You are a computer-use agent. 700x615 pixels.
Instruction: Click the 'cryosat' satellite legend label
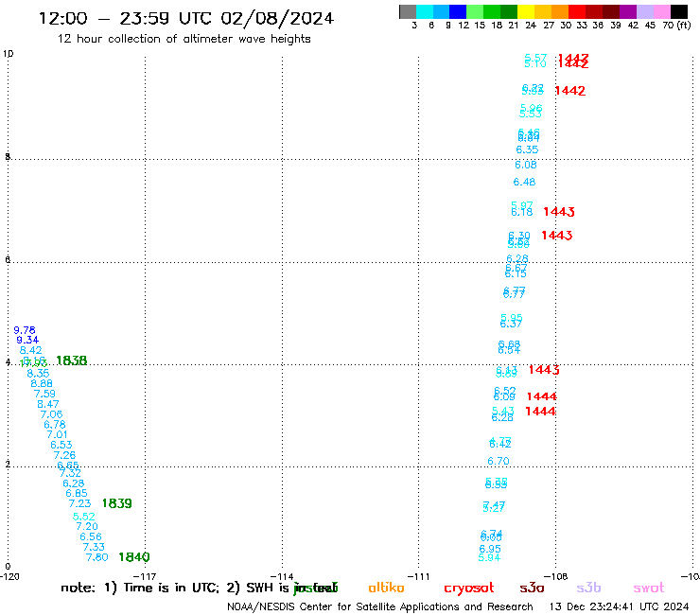[469, 589]
